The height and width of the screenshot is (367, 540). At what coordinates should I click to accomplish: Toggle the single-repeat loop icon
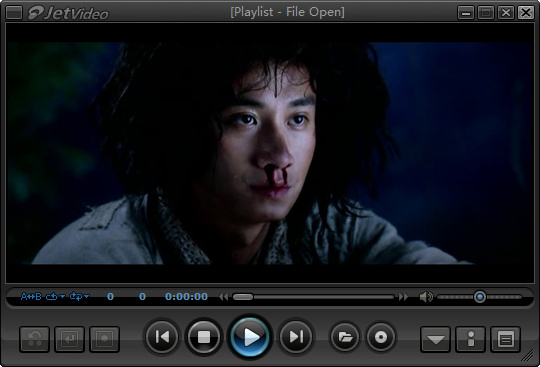click(x=52, y=296)
